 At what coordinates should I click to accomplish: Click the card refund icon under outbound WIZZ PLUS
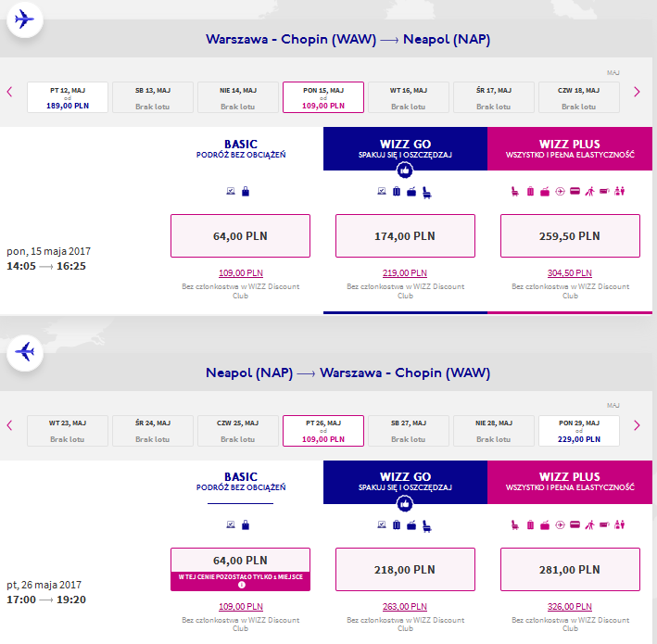[575, 191]
